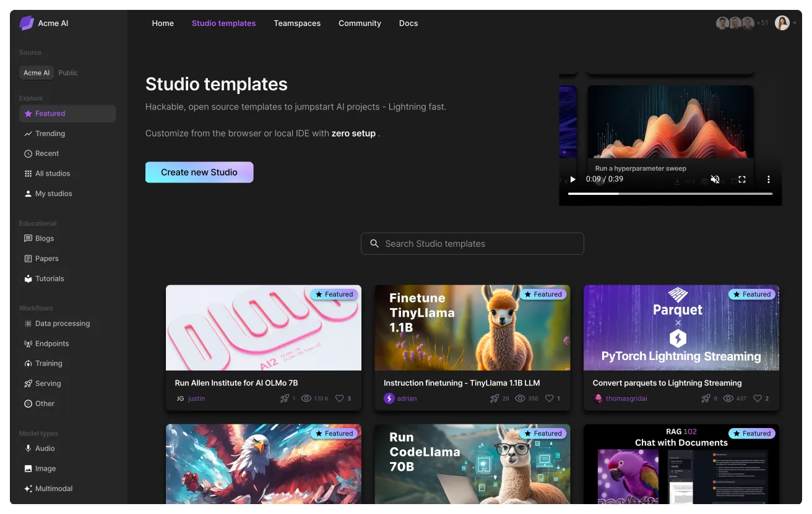Click the views eye icon on Parquet card
Image resolution: width=812 pixels, height=514 pixels.
(728, 398)
